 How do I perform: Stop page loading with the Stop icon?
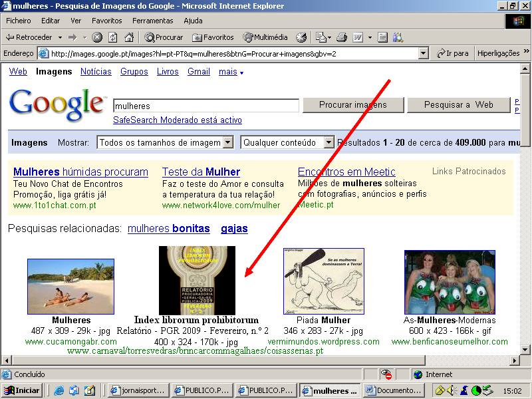pos(97,37)
